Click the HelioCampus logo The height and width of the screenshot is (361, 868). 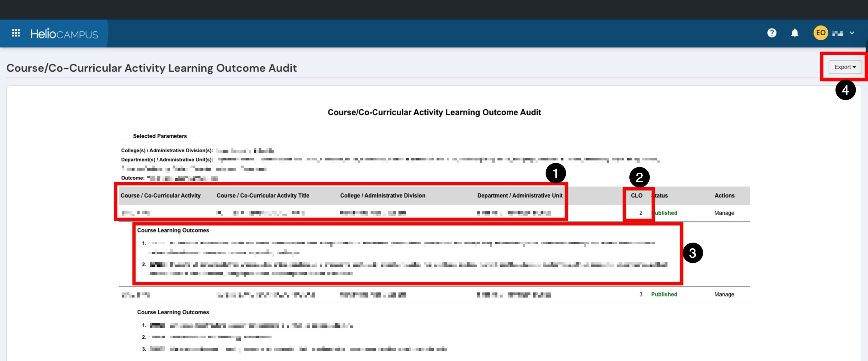tap(64, 34)
